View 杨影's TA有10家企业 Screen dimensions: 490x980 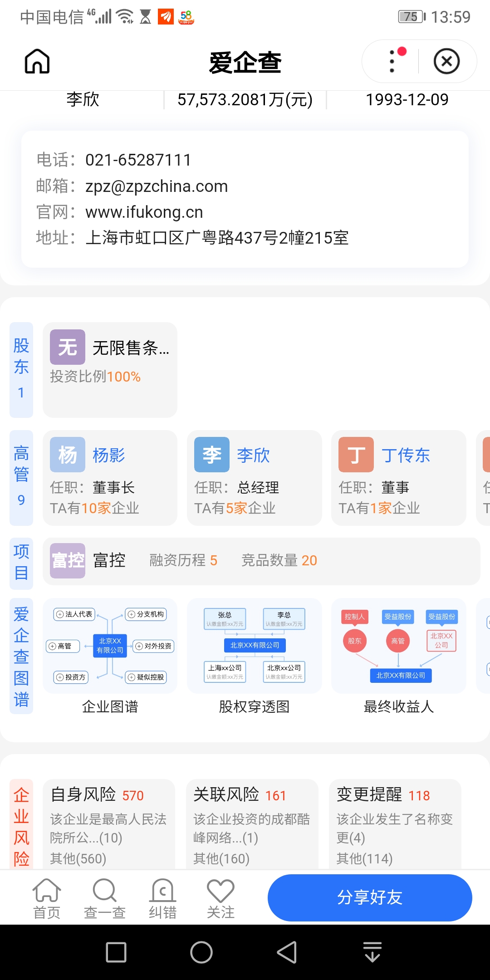click(x=94, y=508)
